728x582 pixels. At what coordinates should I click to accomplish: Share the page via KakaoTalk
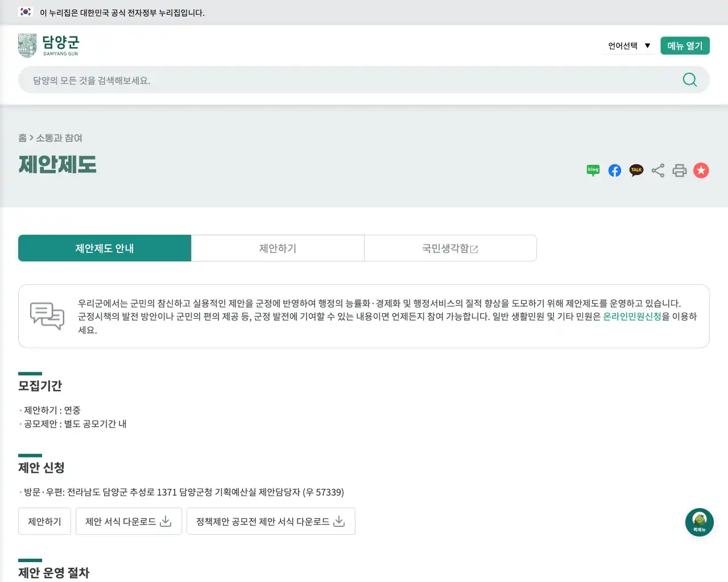pyautogui.click(x=636, y=170)
